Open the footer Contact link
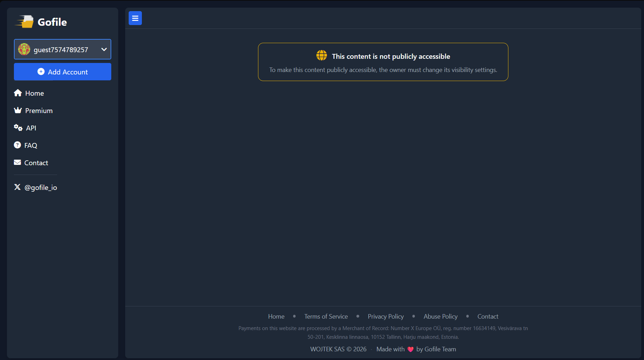 click(x=488, y=317)
